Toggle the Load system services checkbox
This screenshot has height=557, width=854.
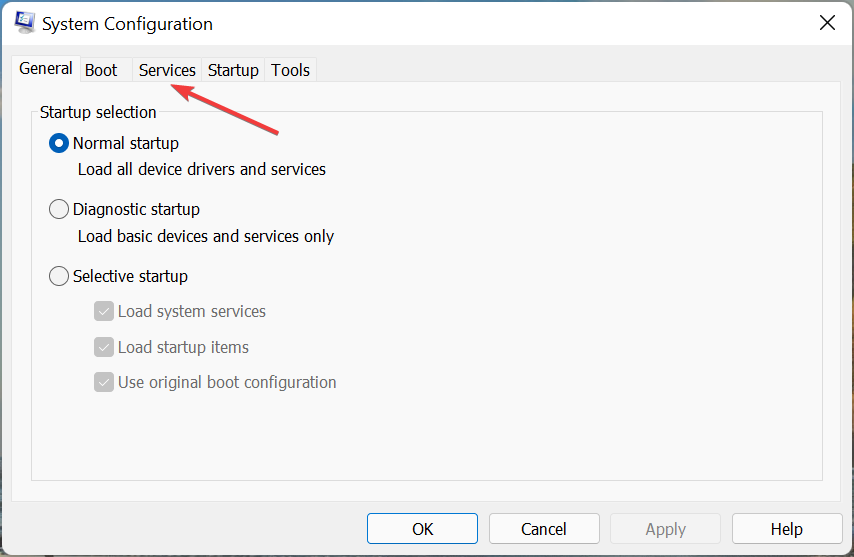104,311
